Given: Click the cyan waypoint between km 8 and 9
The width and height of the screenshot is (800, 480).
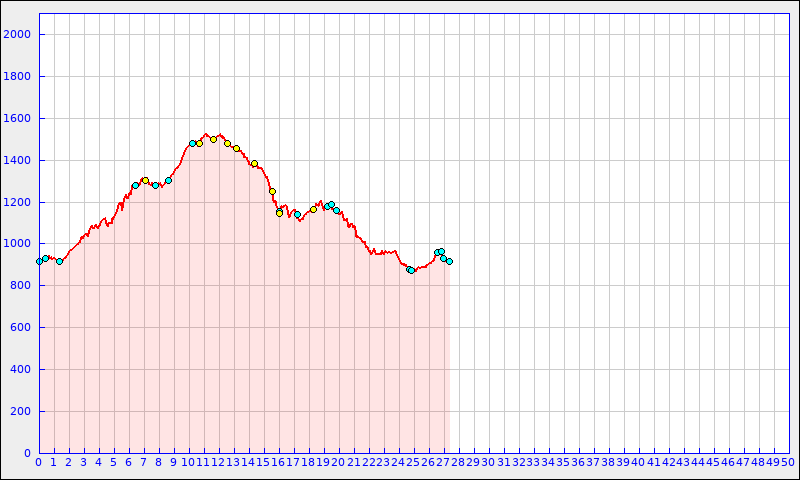Looking at the screenshot, I should tap(168, 180).
